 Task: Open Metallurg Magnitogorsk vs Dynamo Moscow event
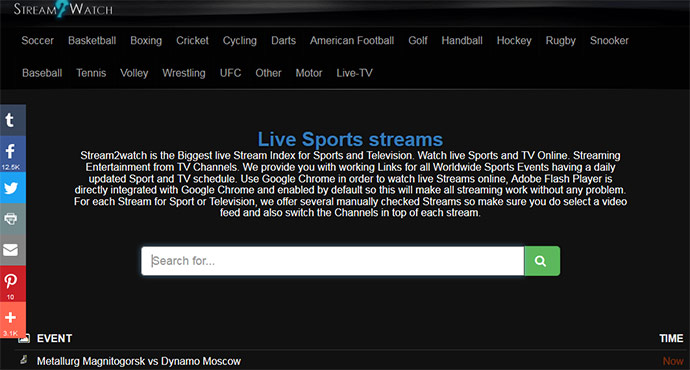pyautogui.click(x=139, y=361)
